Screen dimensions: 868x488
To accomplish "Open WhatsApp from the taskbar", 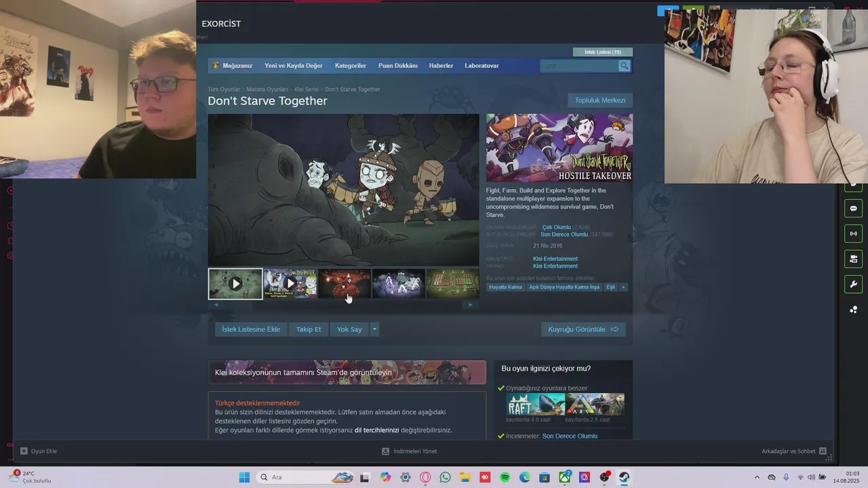I will (445, 477).
